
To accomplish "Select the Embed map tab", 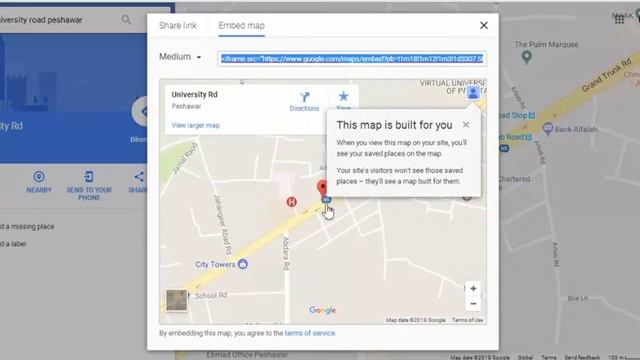I will pyautogui.click(x=241, y=25).
